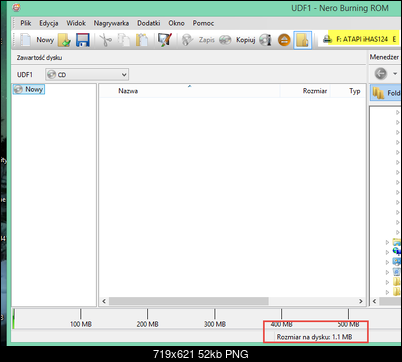The width and height of the screenshot is (402, 362).
Task: Click the file list horizontal scrollbar thumb
Action: pyautogui.click(x=189, y=301)
